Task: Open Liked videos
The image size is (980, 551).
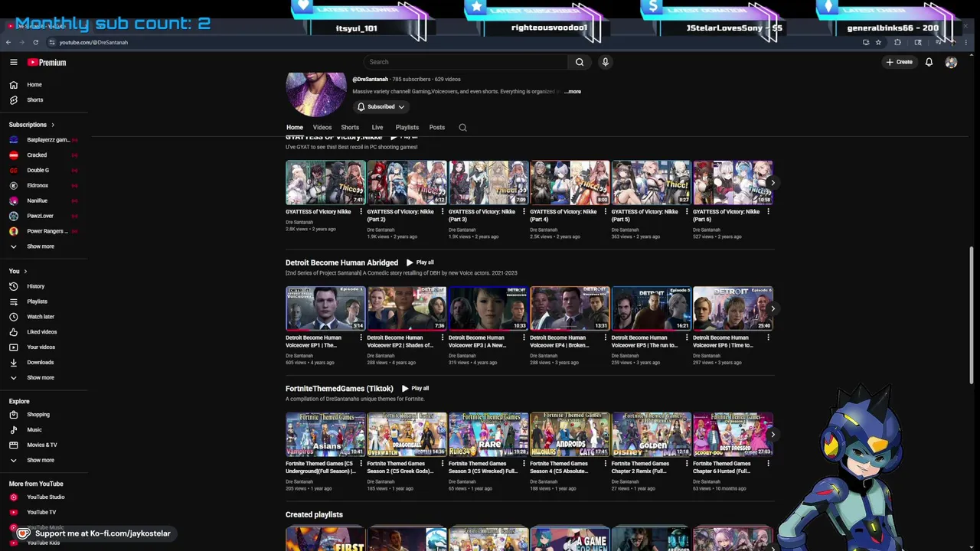Action: (41, 332)
